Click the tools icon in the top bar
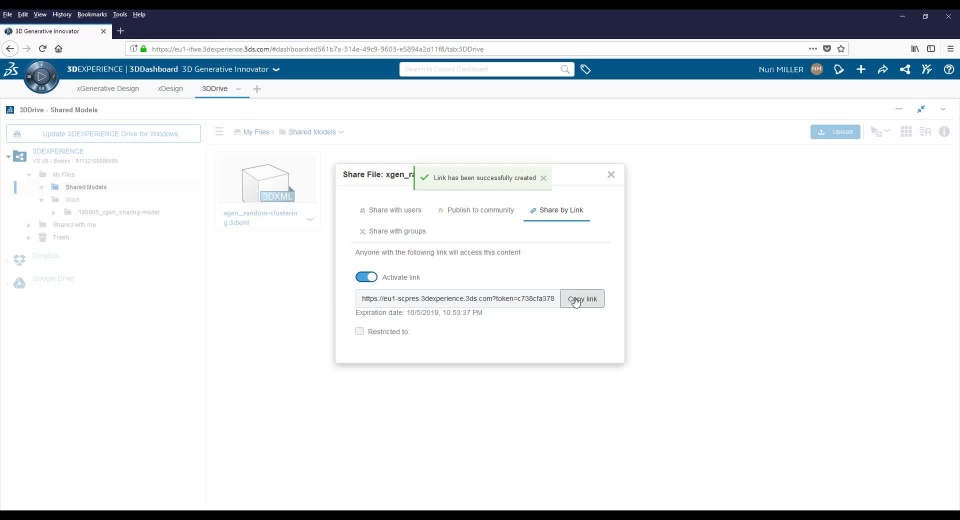Screen dimensions: 960x520 coord(927,69)
